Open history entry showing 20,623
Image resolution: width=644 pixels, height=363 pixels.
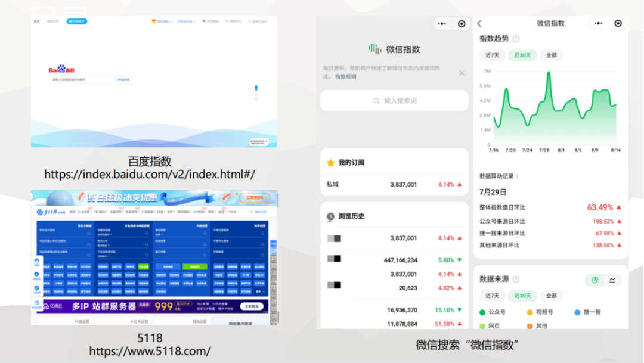(x=394, y=288)
